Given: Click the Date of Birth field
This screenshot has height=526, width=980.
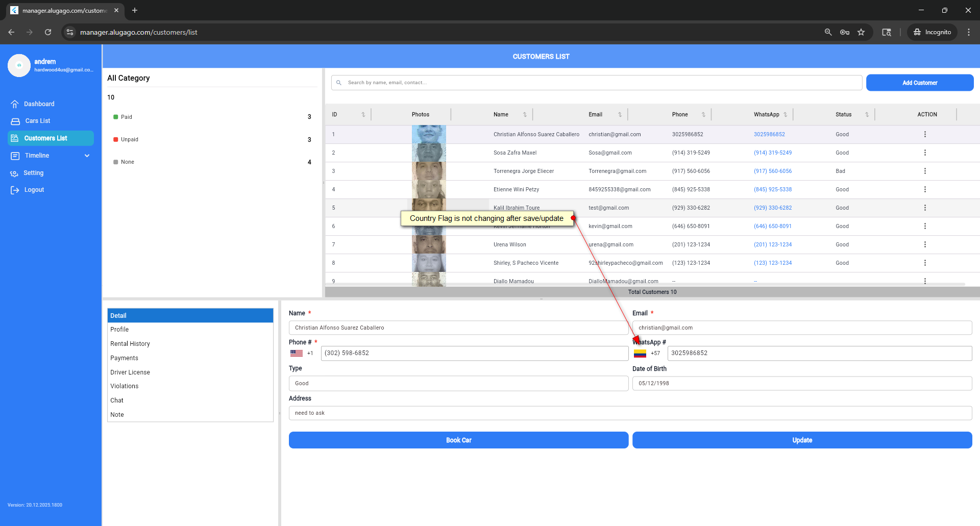Looking at the screenshot, I should [x=801, y=383].
